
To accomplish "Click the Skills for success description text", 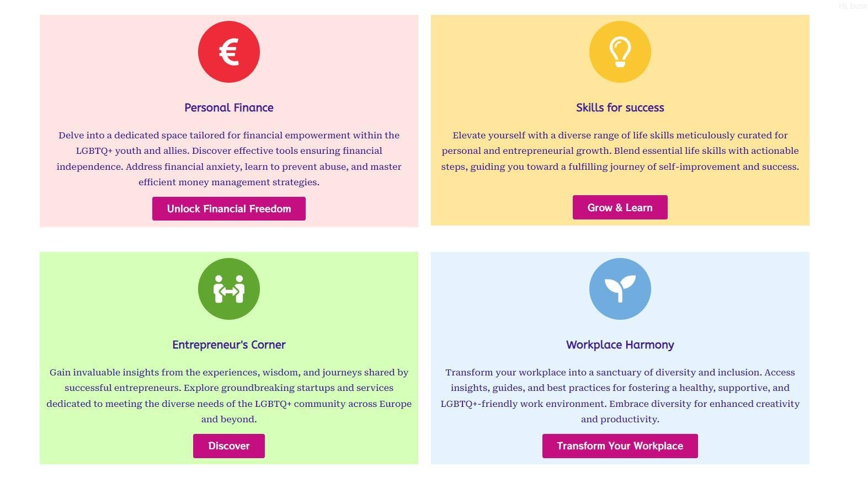I will 620,151.
